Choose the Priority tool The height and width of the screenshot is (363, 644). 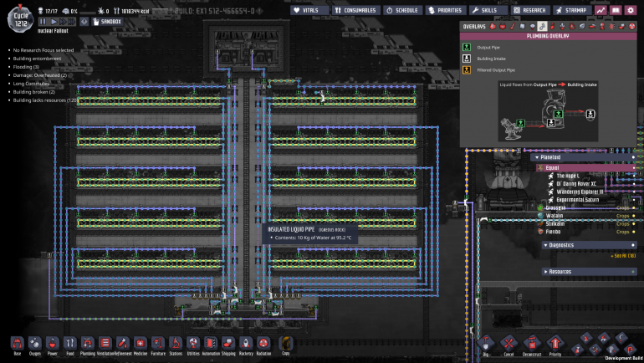[x=555, y=342]
